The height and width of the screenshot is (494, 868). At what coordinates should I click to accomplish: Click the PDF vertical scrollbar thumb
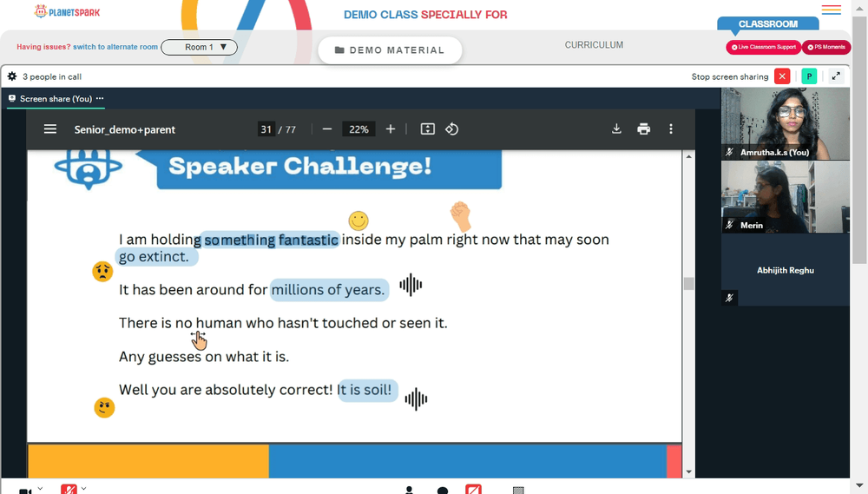pyautogui.click(x=688, y=284)
